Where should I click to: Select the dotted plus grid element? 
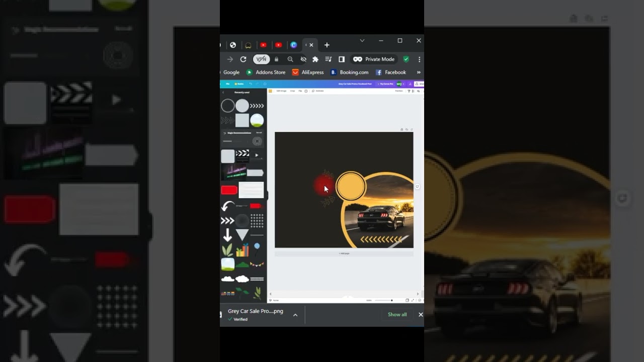(x=257, y=221)
